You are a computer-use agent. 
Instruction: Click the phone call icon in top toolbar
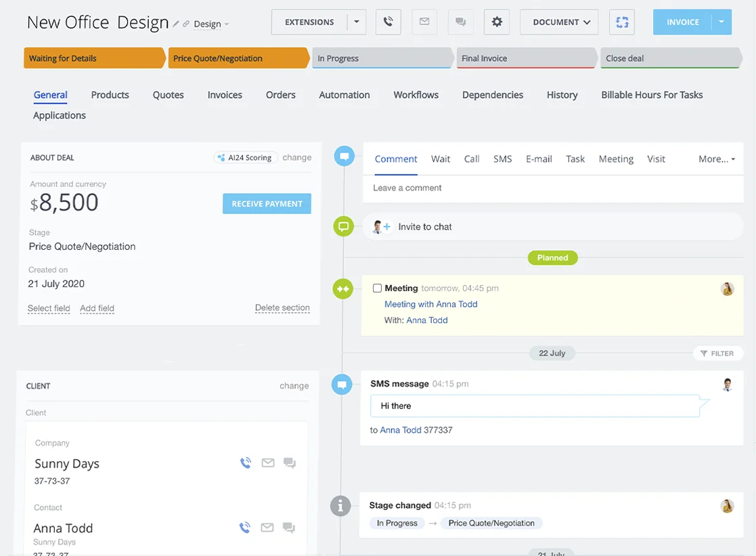(x=388, y=22)
